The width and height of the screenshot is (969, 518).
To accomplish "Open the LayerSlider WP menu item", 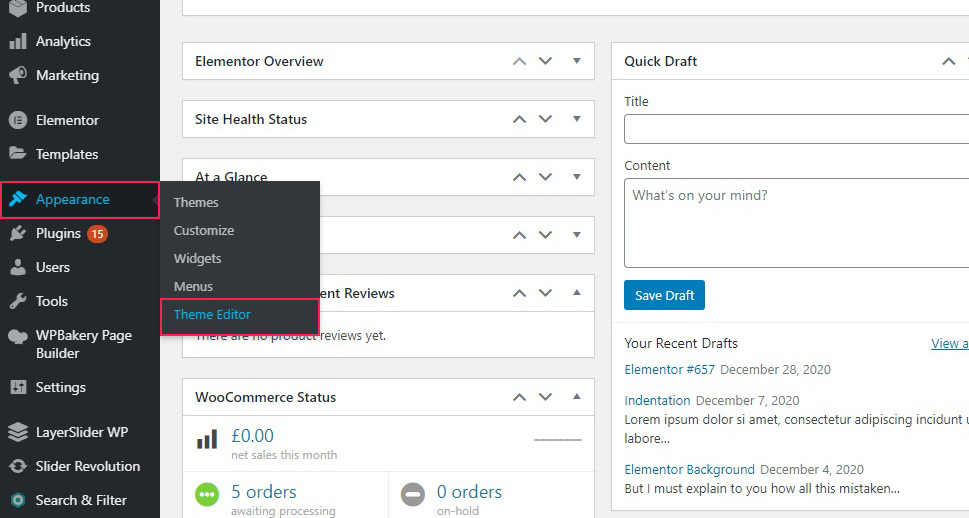I will [80, 432].
